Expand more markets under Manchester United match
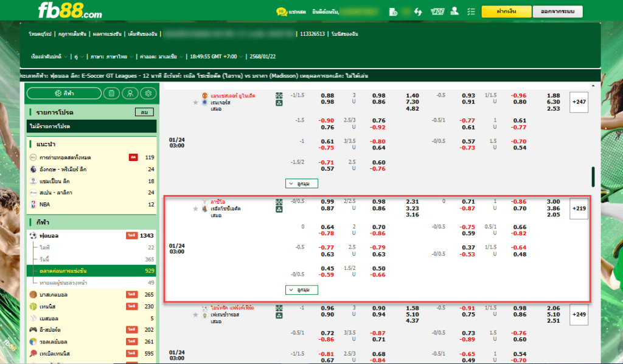This screenshot has width=623, height=364. point(302,184)
